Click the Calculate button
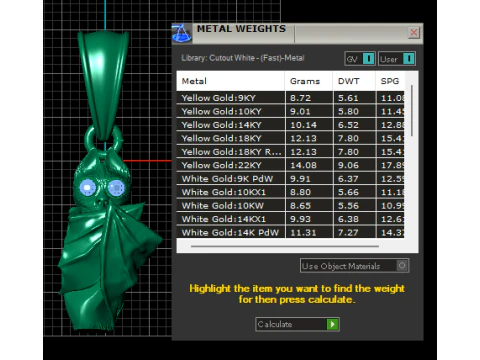This screenshot has width=480, height=360. (x=297, y=324)
